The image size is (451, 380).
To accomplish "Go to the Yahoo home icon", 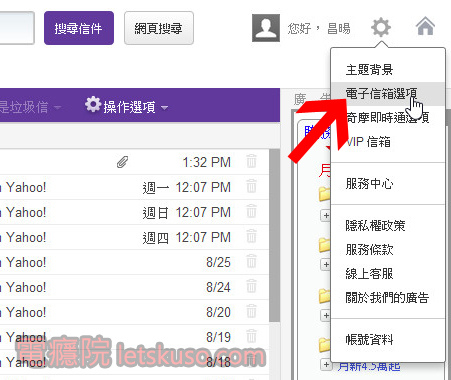I will (x=425, y=26).
